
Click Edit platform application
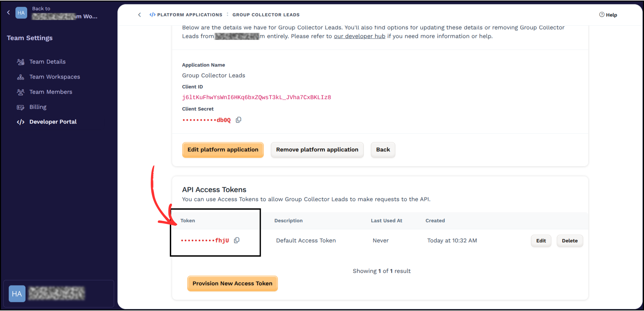tap(222, 150)
